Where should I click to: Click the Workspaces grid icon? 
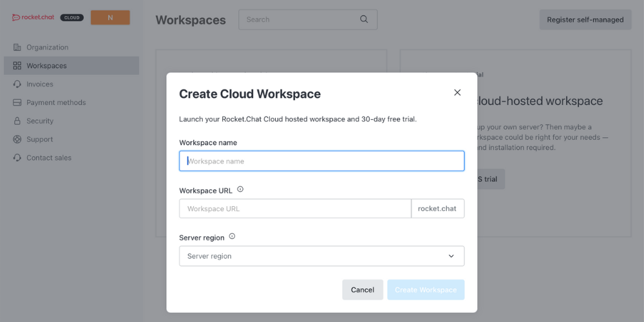click(x=17, y=66)
